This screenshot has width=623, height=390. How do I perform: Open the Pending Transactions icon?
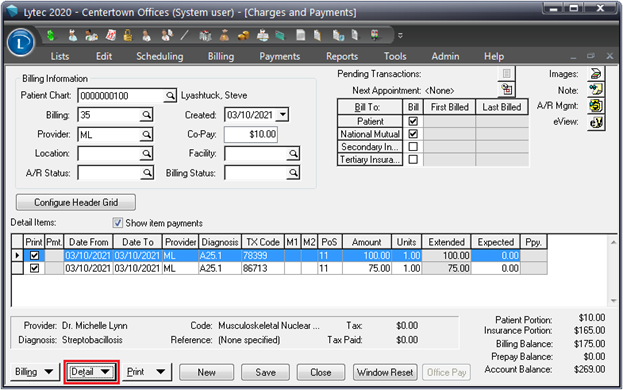(507, 73)
